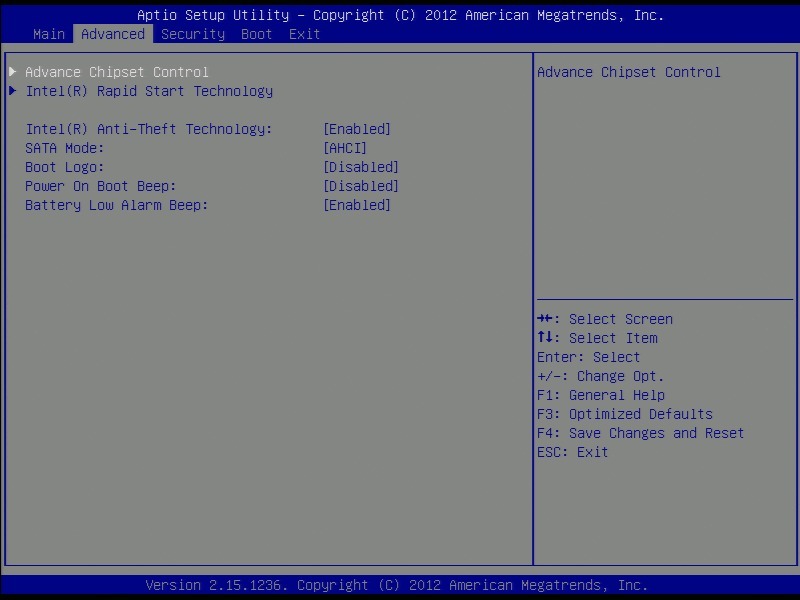Open the Advance Chipset Control submenu
The height and width of the screenshot is (600, 800).
click(x=117, y=72)
